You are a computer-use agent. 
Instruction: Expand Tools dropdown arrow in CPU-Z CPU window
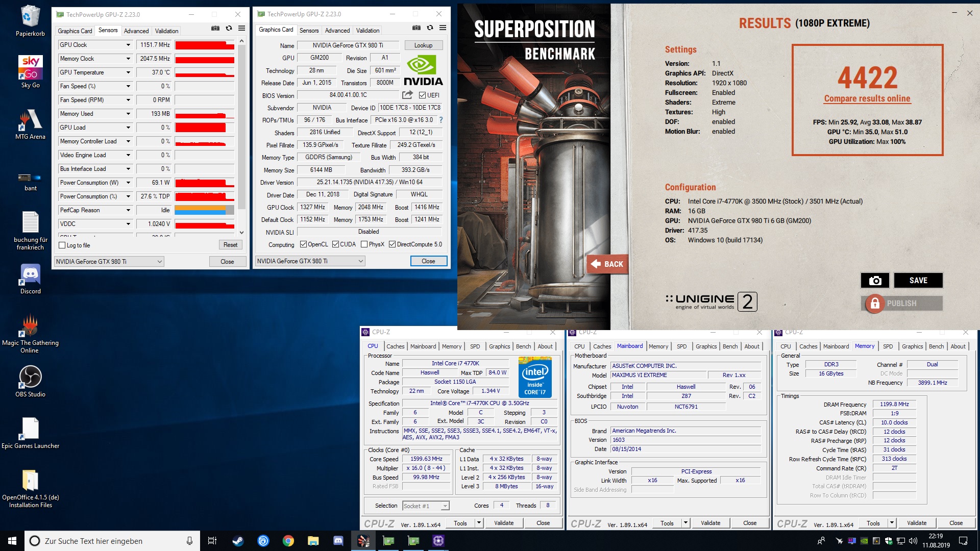click(479, 523)
